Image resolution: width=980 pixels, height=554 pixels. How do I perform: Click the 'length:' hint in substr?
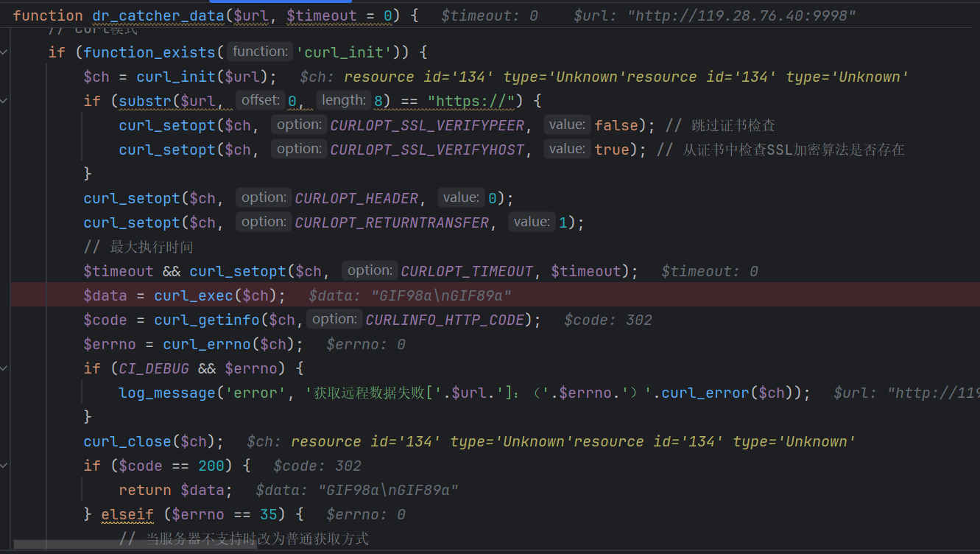pyautogui.click(x=344, y=100)
